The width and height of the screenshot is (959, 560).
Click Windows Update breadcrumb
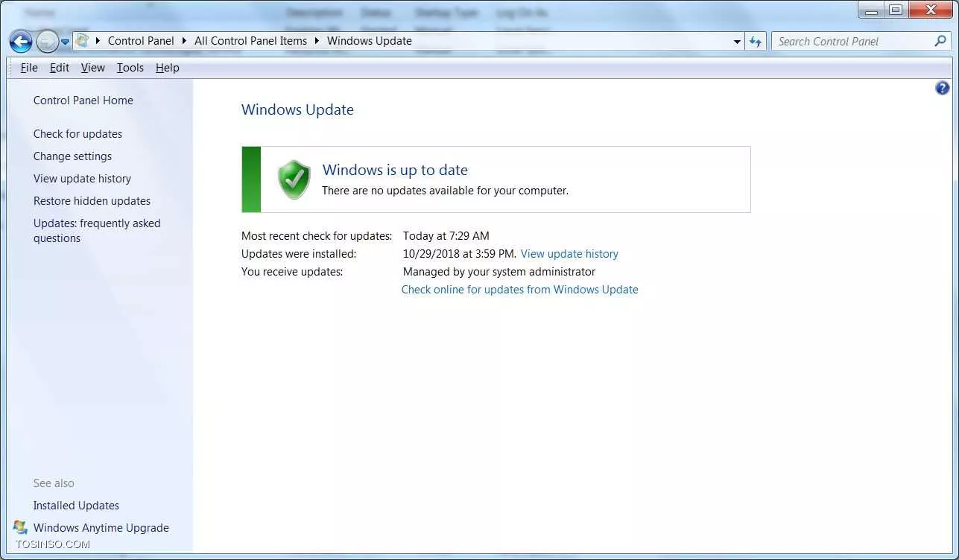(370, 41)
